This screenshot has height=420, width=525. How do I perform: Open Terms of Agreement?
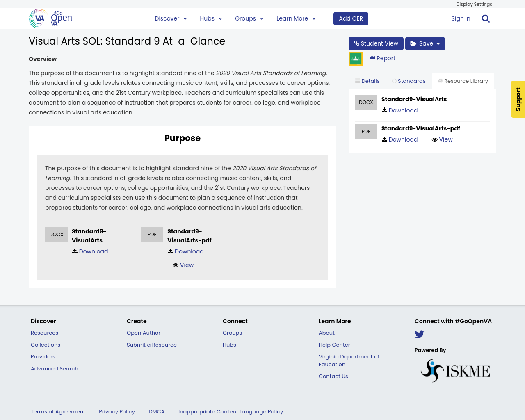tap(58, 412)
